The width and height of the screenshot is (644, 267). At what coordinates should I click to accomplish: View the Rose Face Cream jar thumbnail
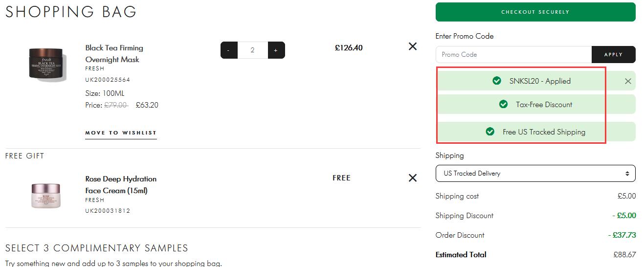click(45, 196)
